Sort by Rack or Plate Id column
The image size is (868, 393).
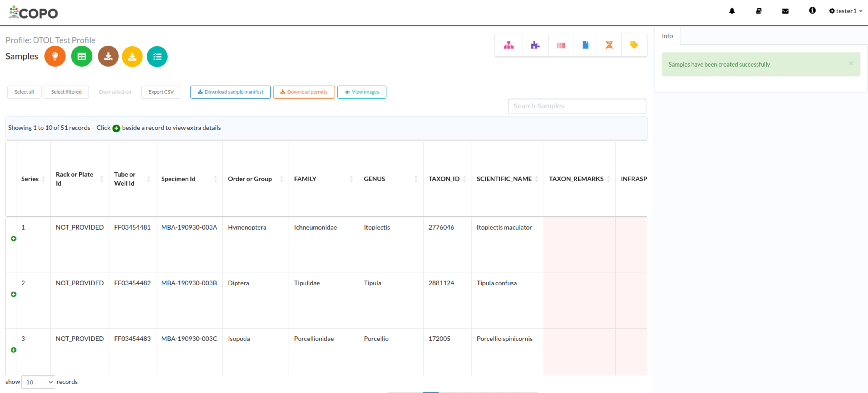point(80,179)
